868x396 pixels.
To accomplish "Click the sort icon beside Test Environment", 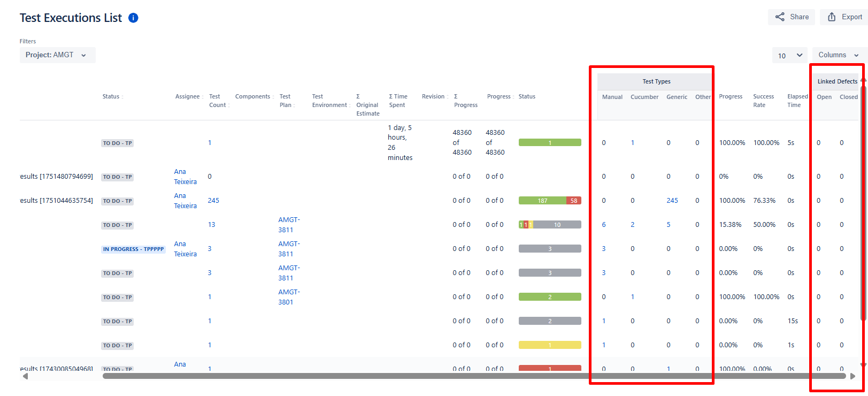I will 350,105.
